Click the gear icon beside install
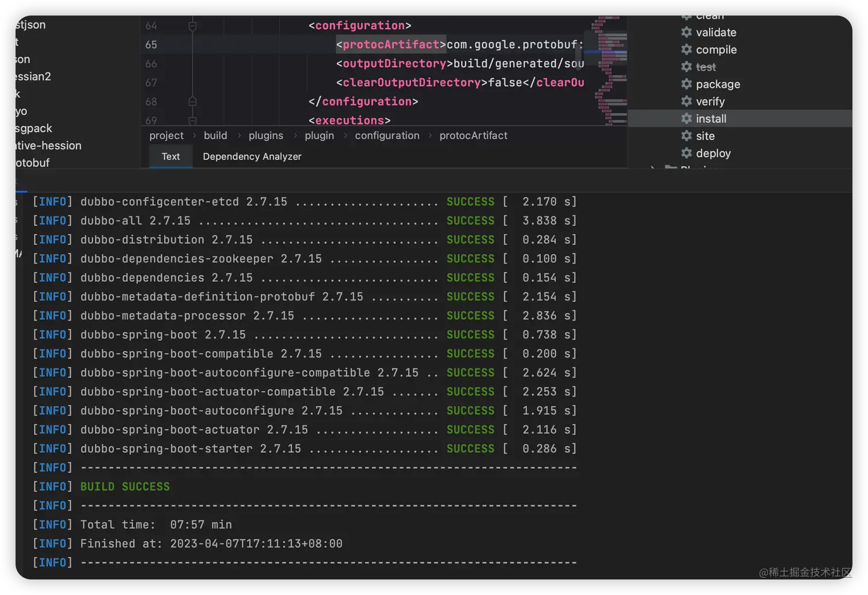868x595 pixels. tap(686, 118)
